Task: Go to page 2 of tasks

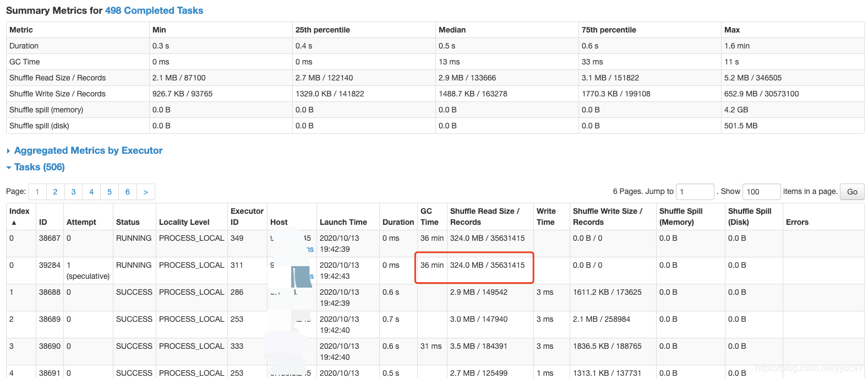Action: coord(55,192)
